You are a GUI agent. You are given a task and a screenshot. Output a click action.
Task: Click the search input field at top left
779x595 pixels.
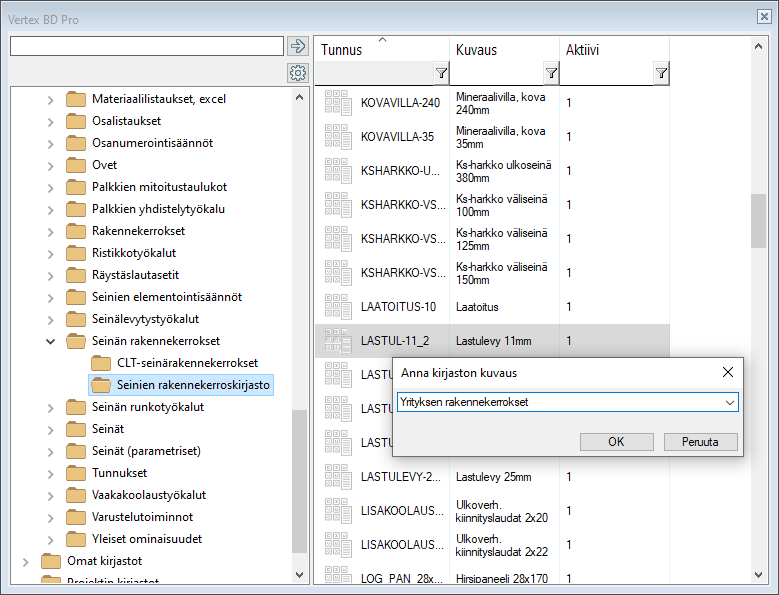pos(147,46)
